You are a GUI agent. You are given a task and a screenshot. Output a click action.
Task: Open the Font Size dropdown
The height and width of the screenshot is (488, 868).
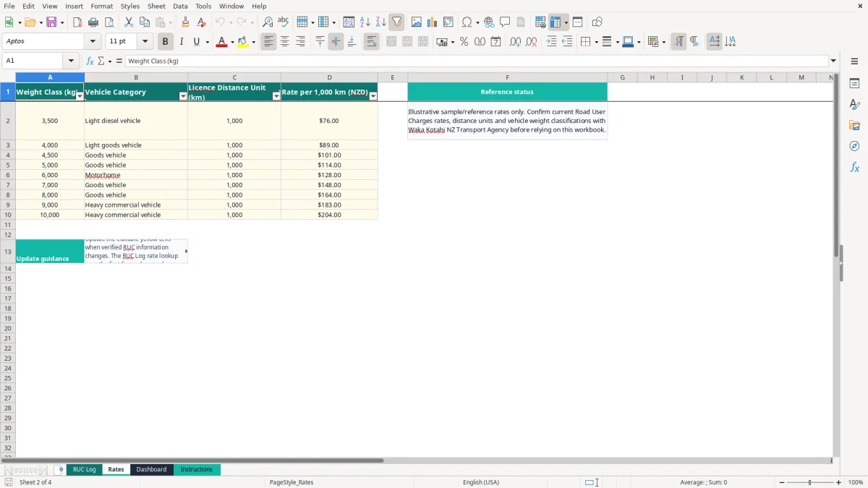145,42
